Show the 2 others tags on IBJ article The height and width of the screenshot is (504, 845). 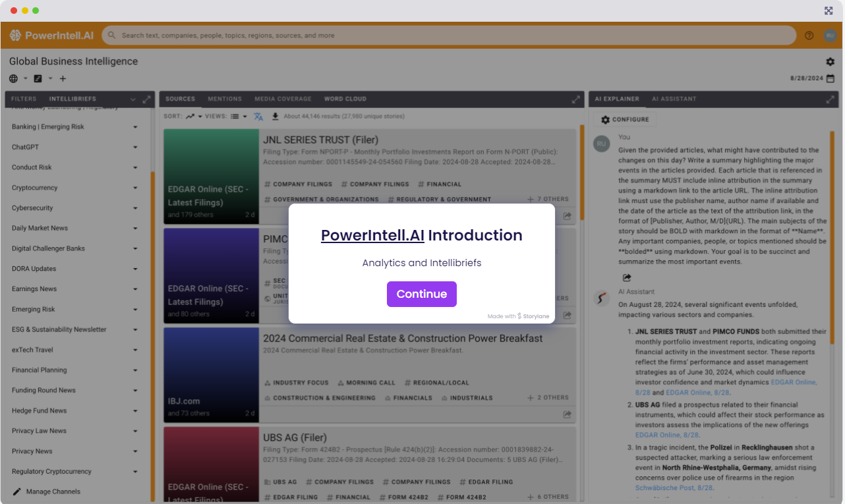(548, 398)
